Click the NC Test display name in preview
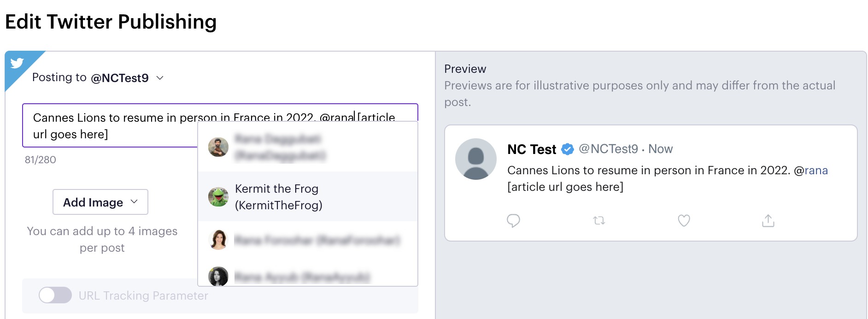 (x=532, y=149)
